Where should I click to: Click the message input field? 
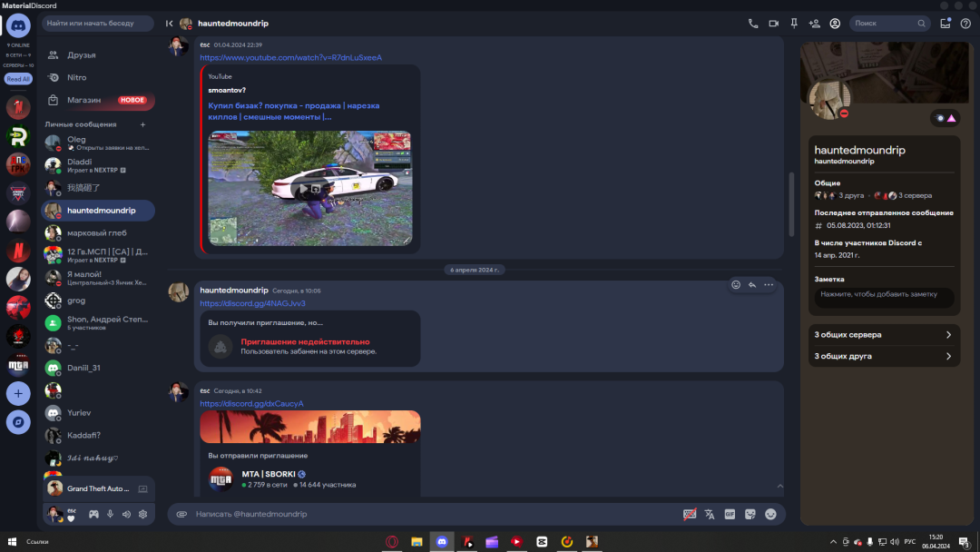click(x=426, y=514)
